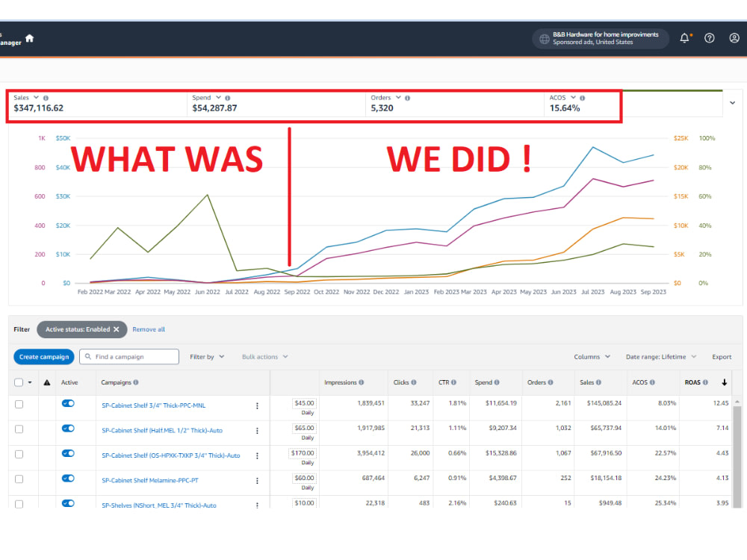Disable Half MEL 1/2" Thick Auto campaign

point(68,428)
